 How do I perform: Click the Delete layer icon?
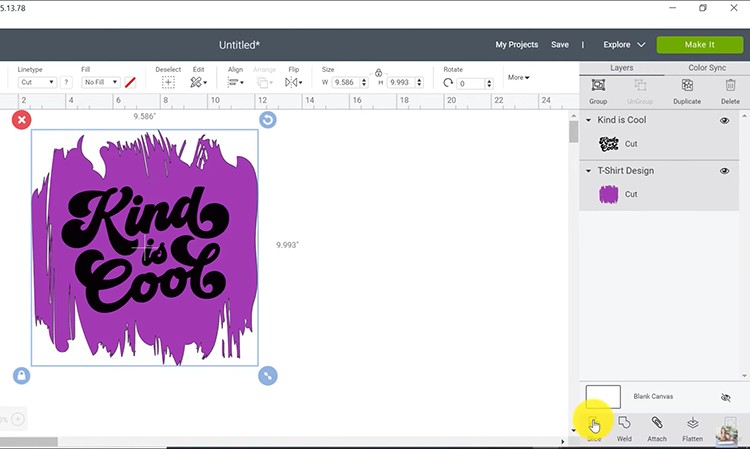730,86
